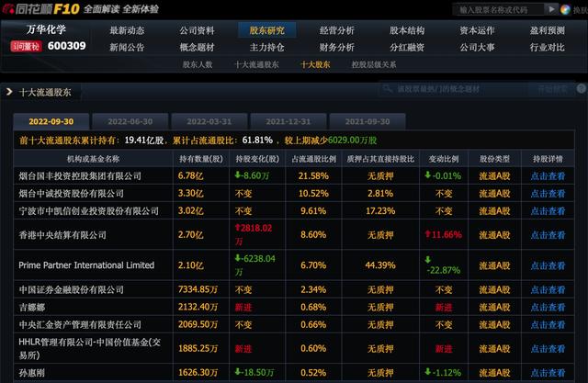Viewport: 588px width, 383px height.
Task: Open the 公司大事 menu
Action: 477,47
